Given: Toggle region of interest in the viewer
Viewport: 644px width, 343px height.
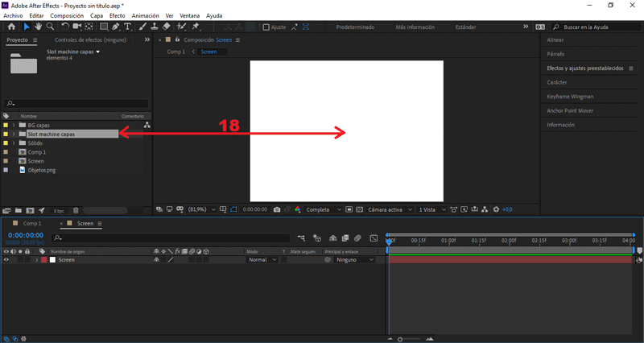Looking at the screenshot, I should point(349,209).
